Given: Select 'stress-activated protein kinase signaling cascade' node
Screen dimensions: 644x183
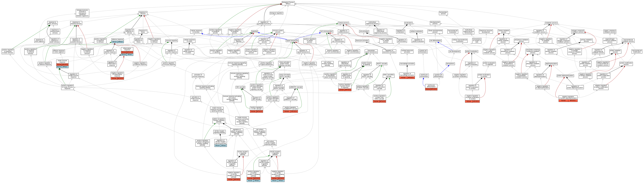Looking at the screenshot, I should pos(284,64).
